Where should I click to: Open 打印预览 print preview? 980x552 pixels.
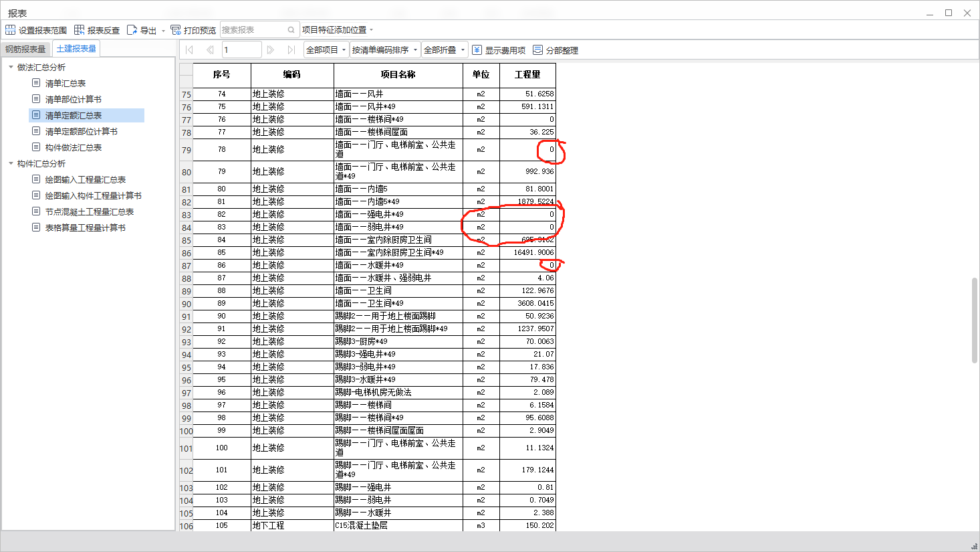193,30
